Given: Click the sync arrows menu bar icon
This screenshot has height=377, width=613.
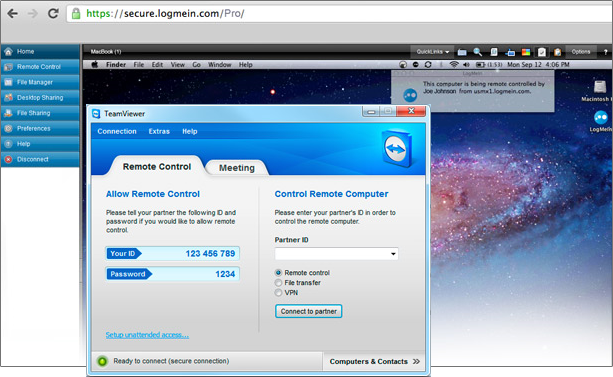Looking at the screenshot, I should 428,65.
